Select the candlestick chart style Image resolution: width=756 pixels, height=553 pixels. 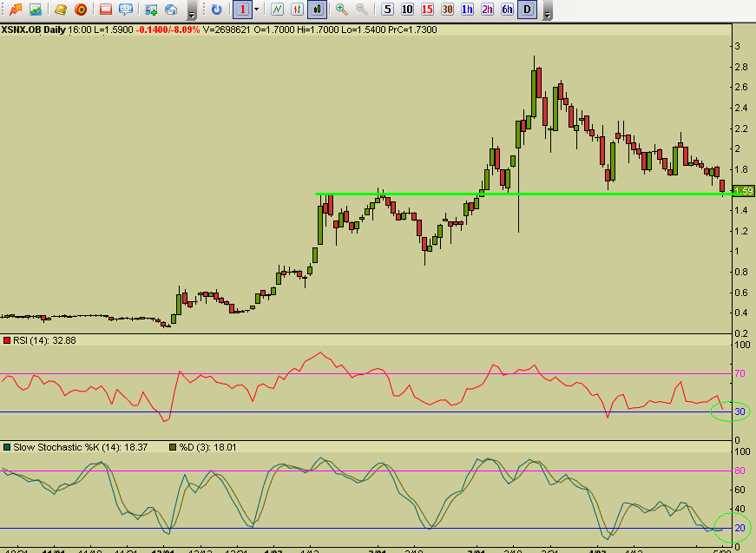[318, 10]
